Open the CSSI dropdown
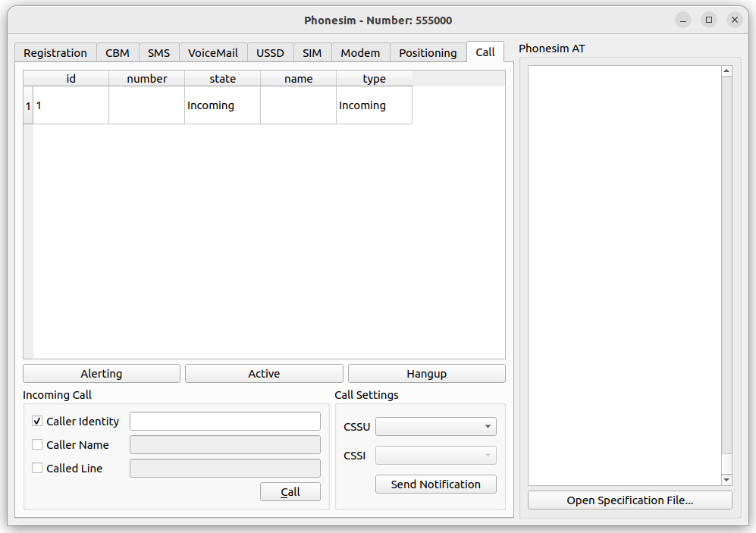756x533 pixels. tap(435, 455)
